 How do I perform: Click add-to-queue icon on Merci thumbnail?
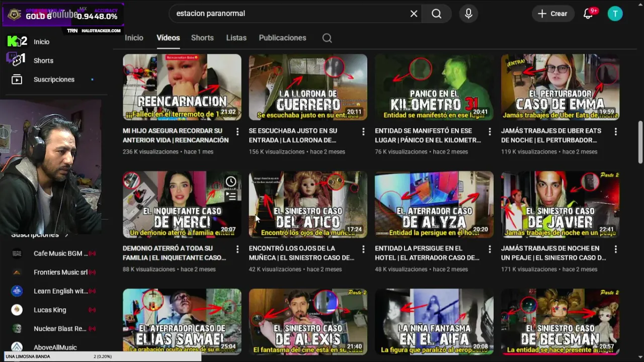[231, 196]
